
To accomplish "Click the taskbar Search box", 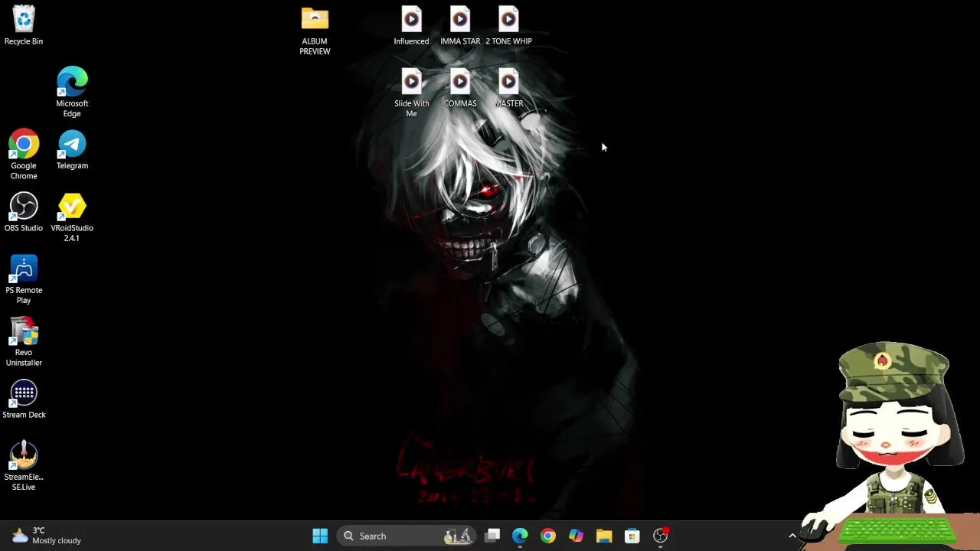I will click(x=408, y=536).
